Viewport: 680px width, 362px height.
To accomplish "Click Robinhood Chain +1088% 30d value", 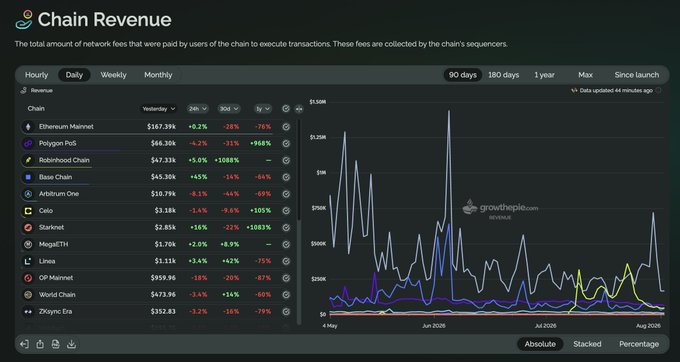I will click(226, 160).
